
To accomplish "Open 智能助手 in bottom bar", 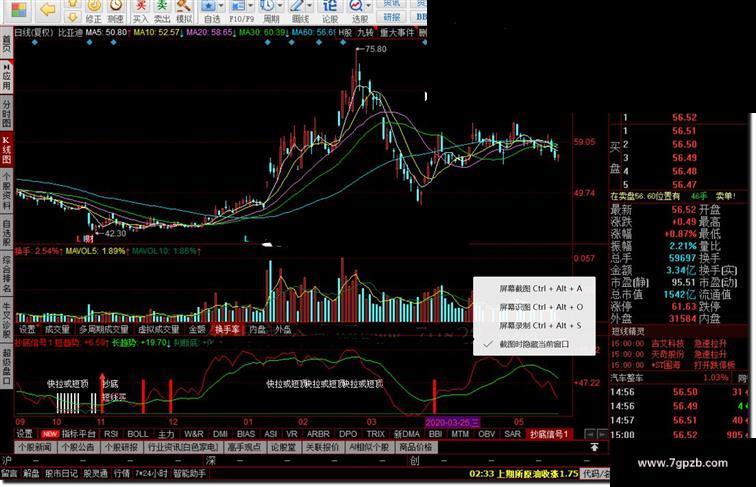I will [x=189, y=473].
